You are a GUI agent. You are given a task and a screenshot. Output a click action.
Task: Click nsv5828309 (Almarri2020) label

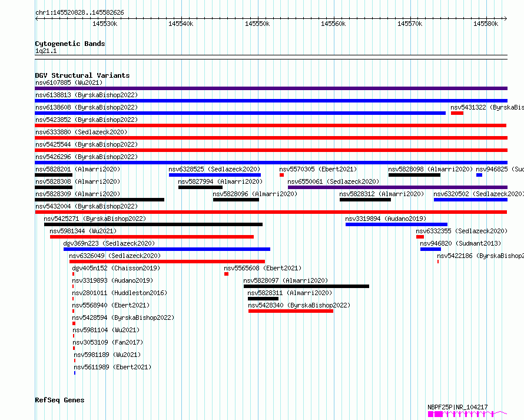(78, 194)
